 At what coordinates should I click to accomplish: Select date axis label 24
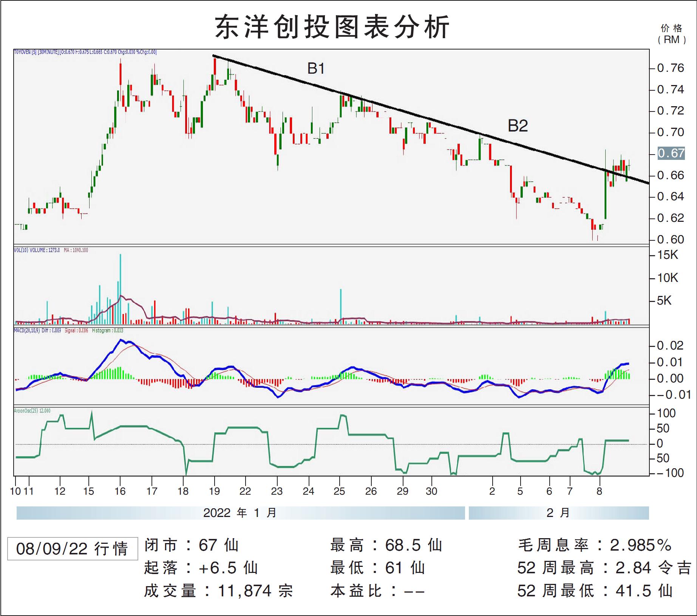point(308,491)
